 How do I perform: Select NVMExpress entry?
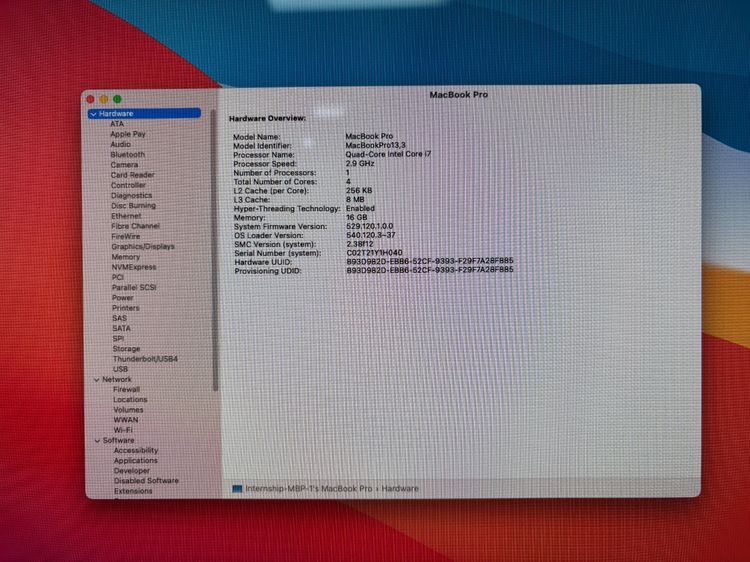tap(134, 267)
